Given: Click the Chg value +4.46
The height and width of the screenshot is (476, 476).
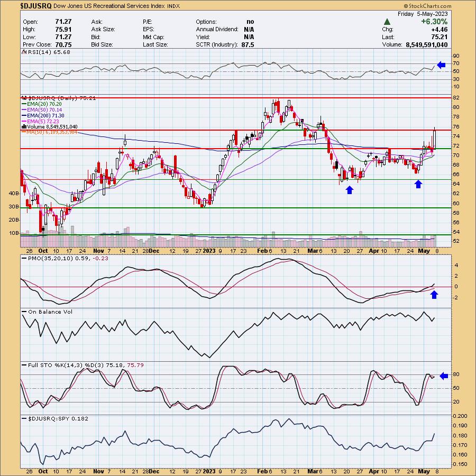Looking at the screenshot, I should pyautogui.click(x=439, y=30).
